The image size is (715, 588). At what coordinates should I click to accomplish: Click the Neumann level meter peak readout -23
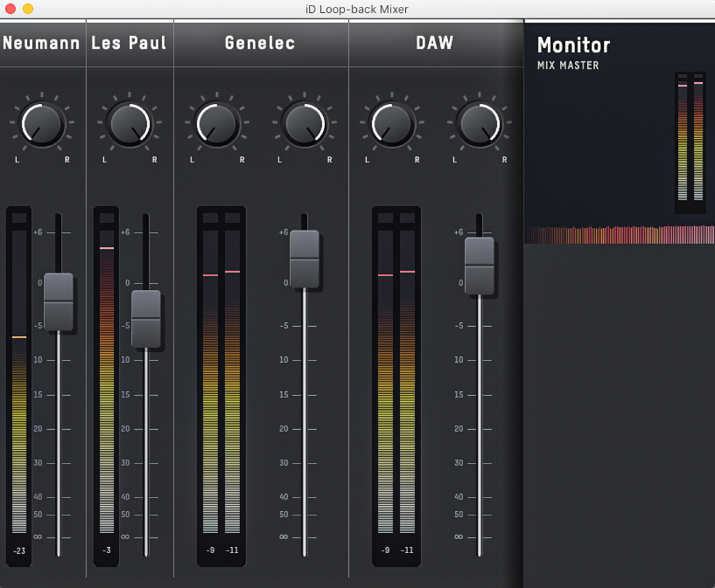tap(19, 551)
